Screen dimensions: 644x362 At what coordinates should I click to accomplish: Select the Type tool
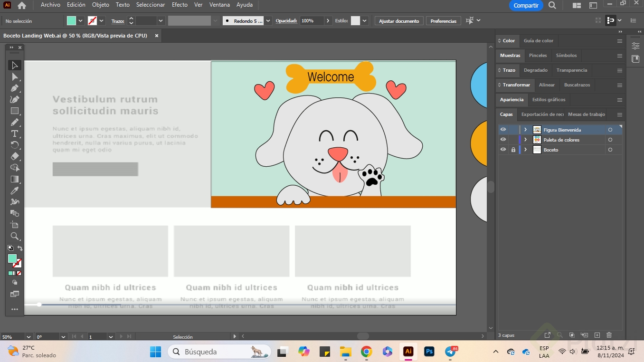(x=15, y=134)
